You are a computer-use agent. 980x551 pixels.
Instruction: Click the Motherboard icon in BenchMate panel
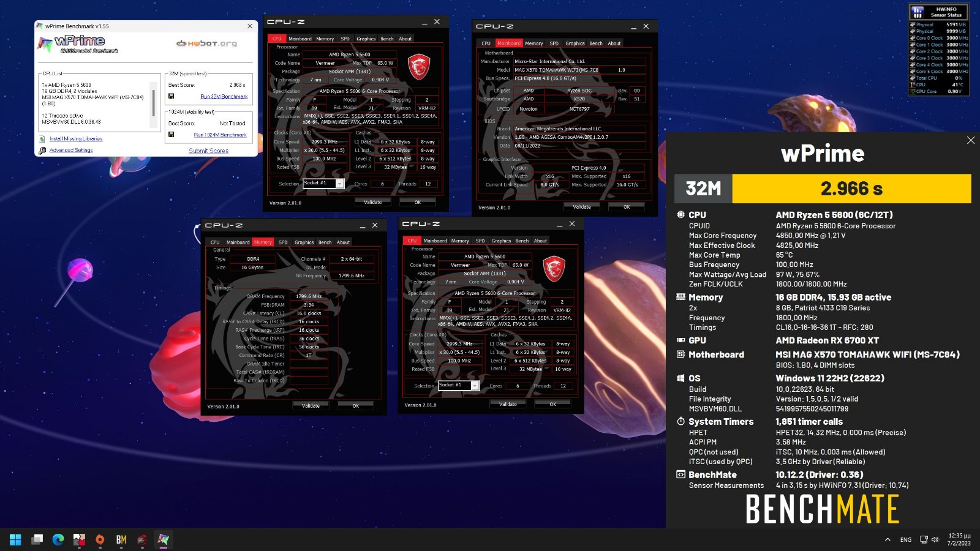[x=680, y=354]
